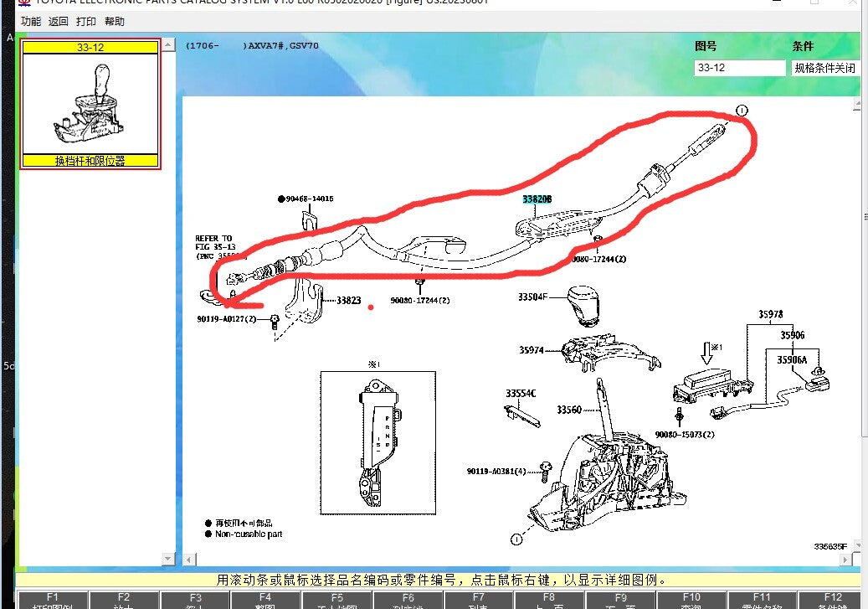Click thumbnail panel scroll up arrow

(168, 45)
